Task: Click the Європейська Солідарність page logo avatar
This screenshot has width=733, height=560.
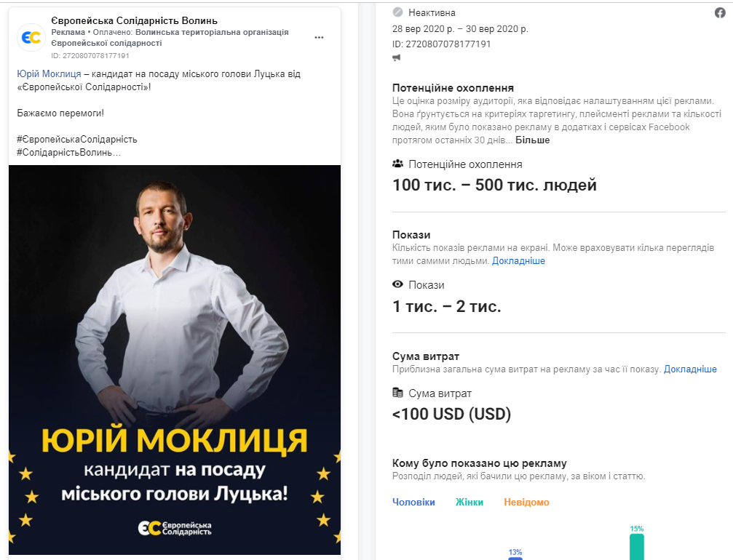Action: pyautogui.click(x=31, y=37)
